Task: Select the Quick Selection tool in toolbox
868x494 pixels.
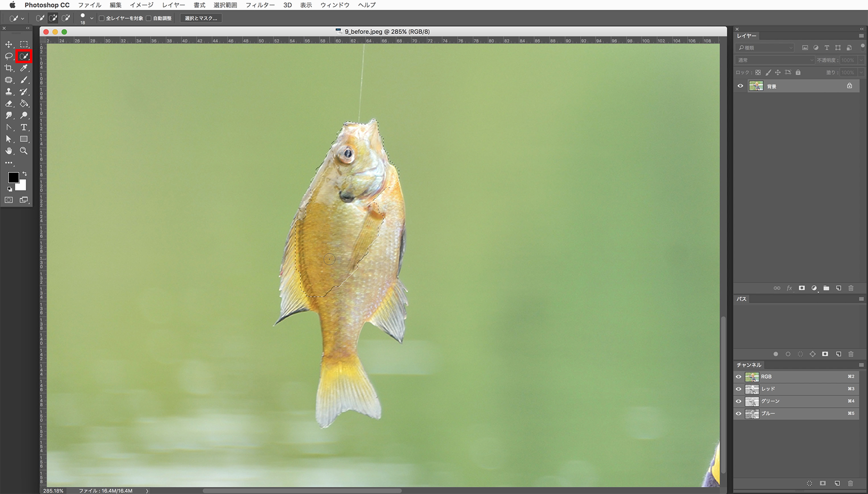Action: [x=24, y=56]
